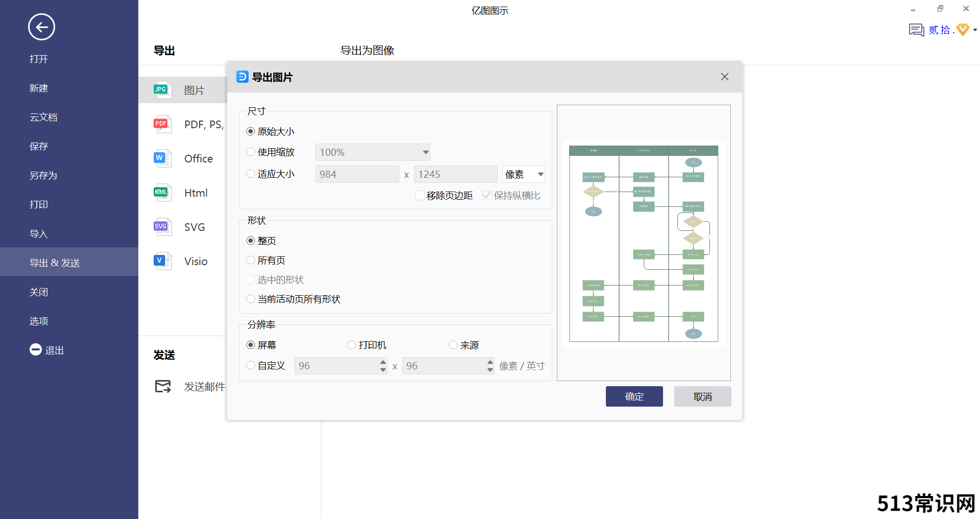Open the 新建 menu item
The width and height of the screenshot is (980, 519).
pos(39,88)
